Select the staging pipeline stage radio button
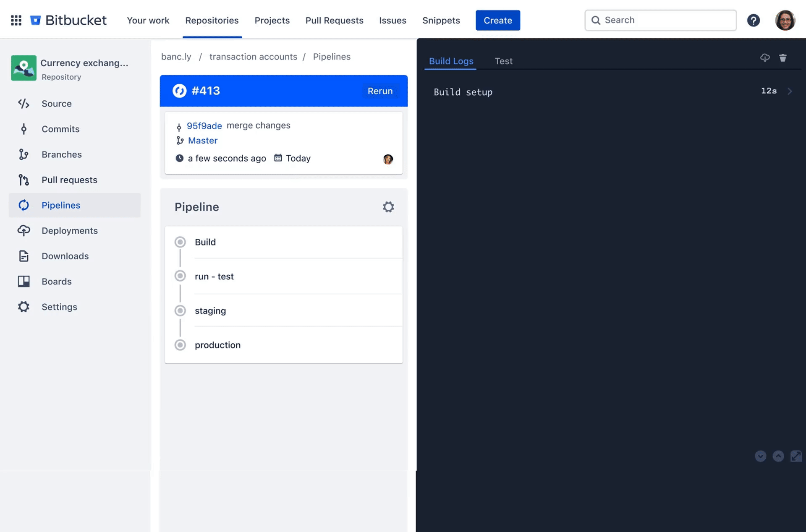 coord(180,310)
